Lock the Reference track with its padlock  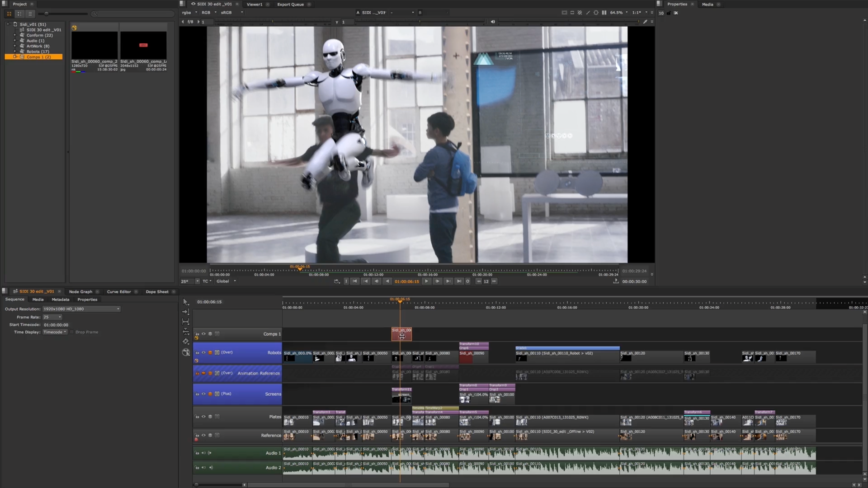click(x=197, y=435)
